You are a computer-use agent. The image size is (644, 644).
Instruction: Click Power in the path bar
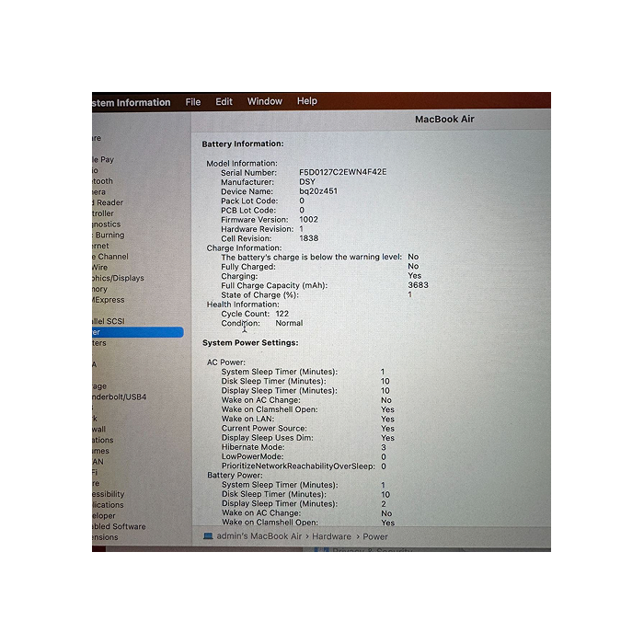375,536
